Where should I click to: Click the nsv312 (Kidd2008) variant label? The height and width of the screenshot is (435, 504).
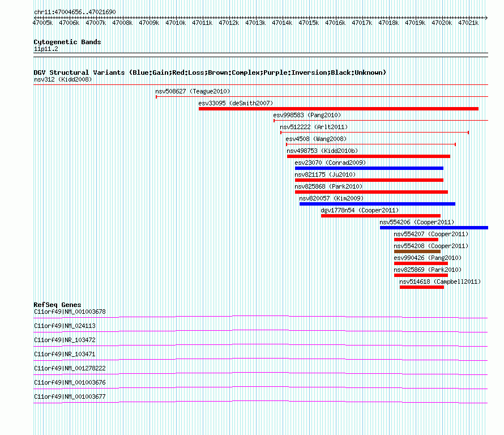coord(63,79)
